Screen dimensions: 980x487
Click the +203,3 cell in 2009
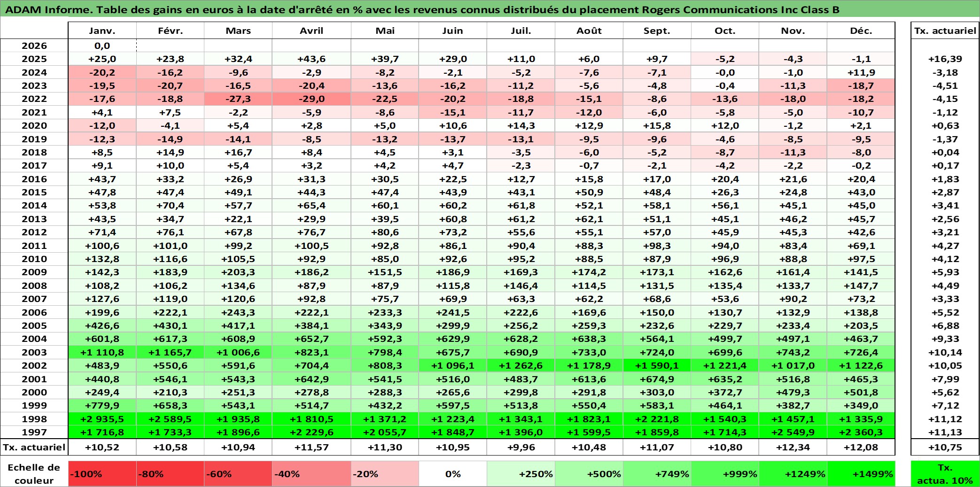click(x=238, y=272)
